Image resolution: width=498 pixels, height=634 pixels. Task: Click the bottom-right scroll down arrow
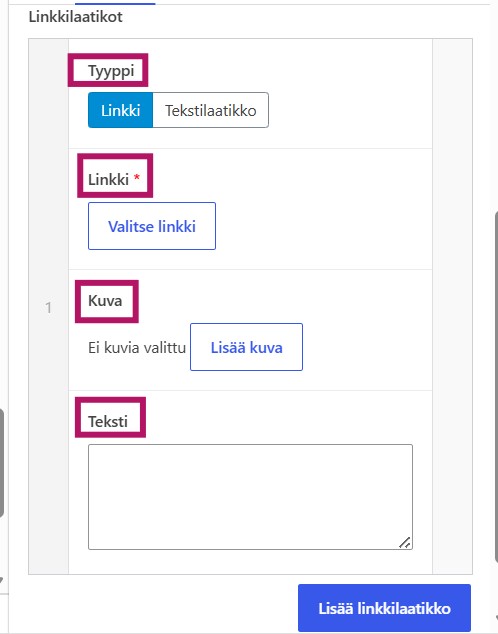(x=496, y=618)
